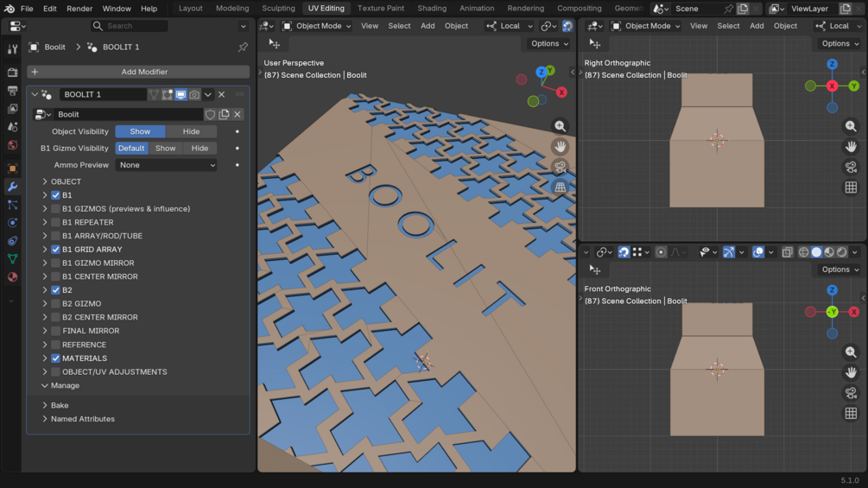Screen dimensions: 868x488
Task: Click hand pan icon in User Perspective viewport
Action: [561, 147]
